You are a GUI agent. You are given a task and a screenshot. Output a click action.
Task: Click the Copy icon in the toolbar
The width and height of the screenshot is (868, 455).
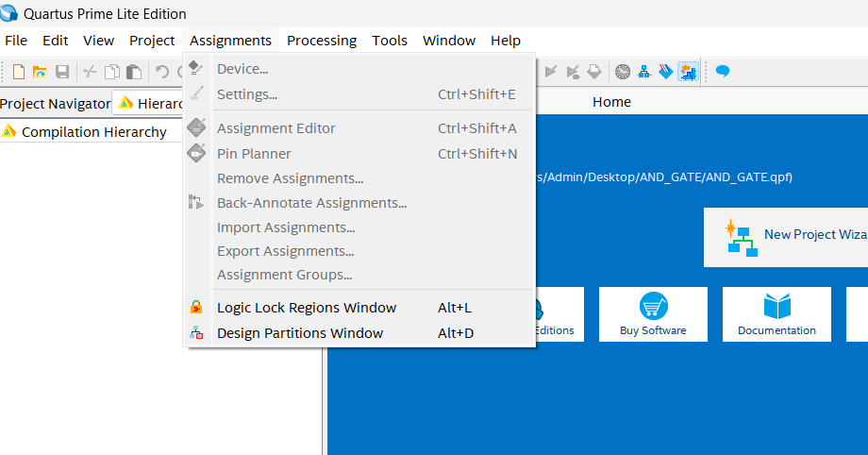click(x=112, y=72)
